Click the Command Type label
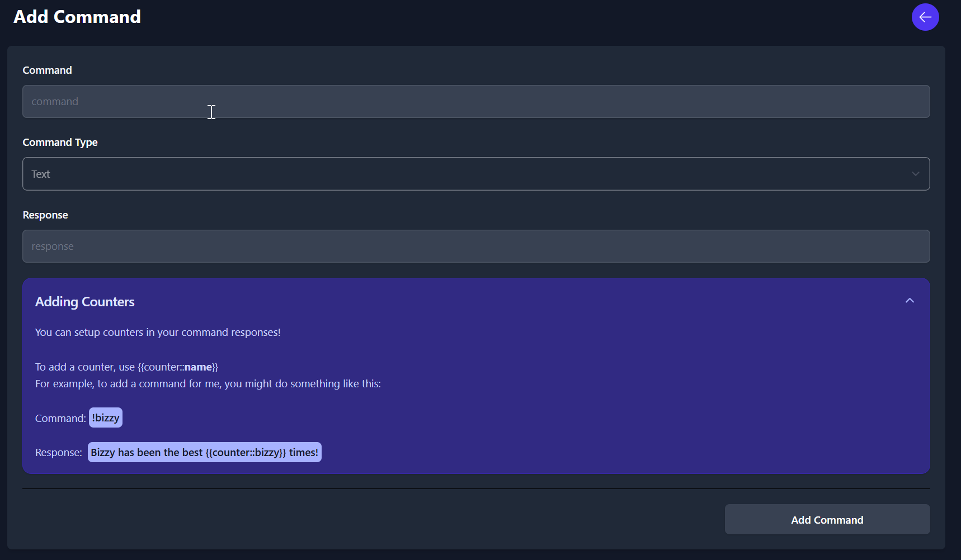The height and width of the screenshot is (560, 961). coord(60,142)
